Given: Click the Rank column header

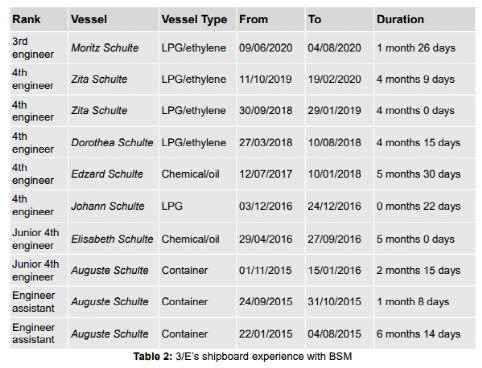Looking at the screenshot, I should pos(26,19).
